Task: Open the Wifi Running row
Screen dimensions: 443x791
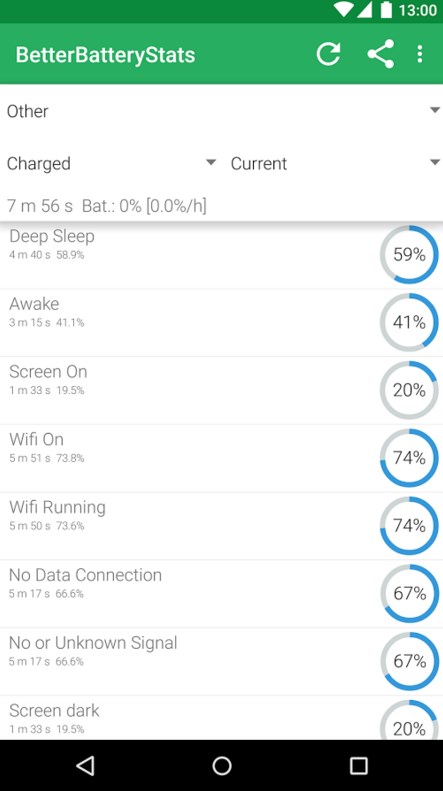Action: [222, 526]
